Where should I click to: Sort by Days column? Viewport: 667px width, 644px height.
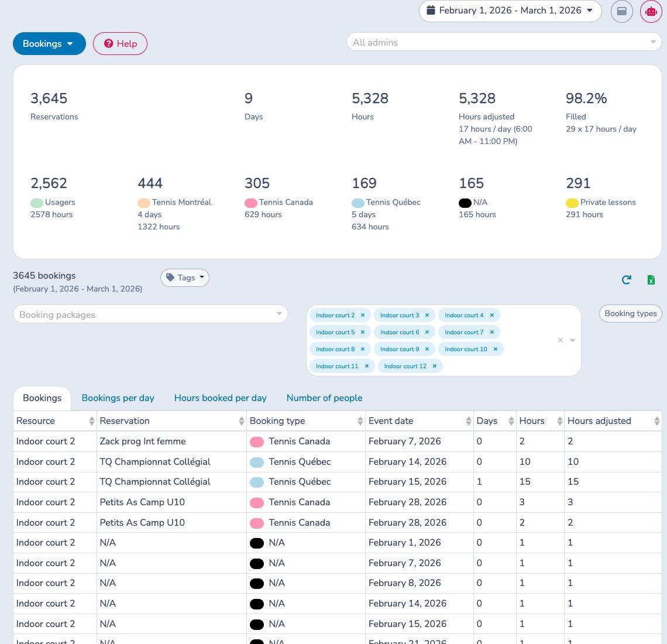495,421
